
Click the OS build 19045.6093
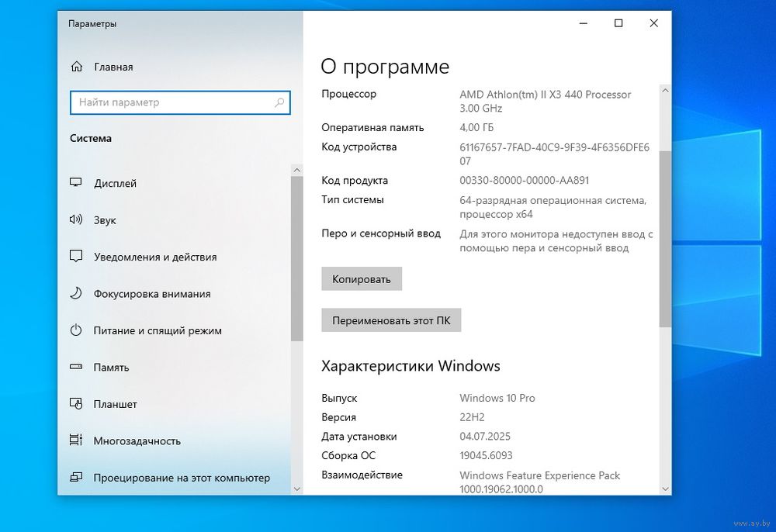[x=486, y=455]
